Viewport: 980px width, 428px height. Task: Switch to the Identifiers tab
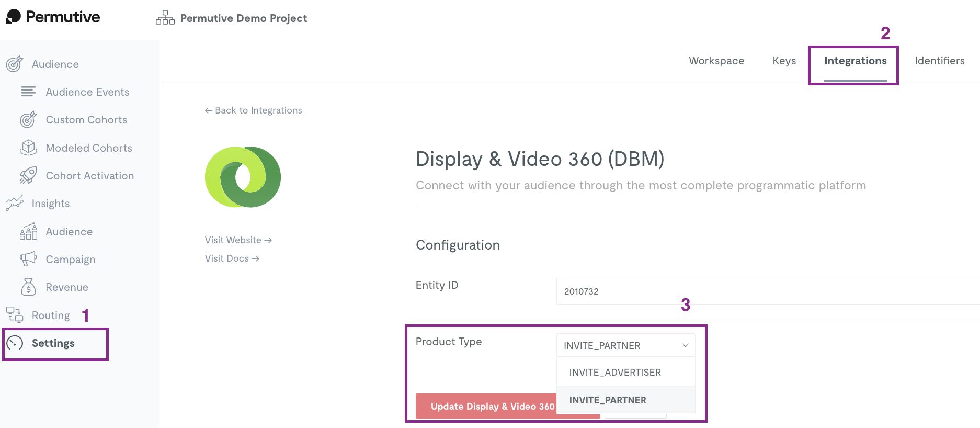pyautogui.click(x=939, y=61)
